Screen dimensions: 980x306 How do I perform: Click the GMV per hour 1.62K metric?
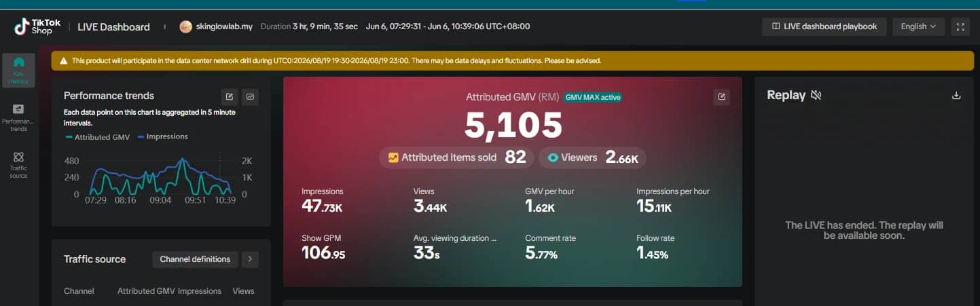point(549,200)
